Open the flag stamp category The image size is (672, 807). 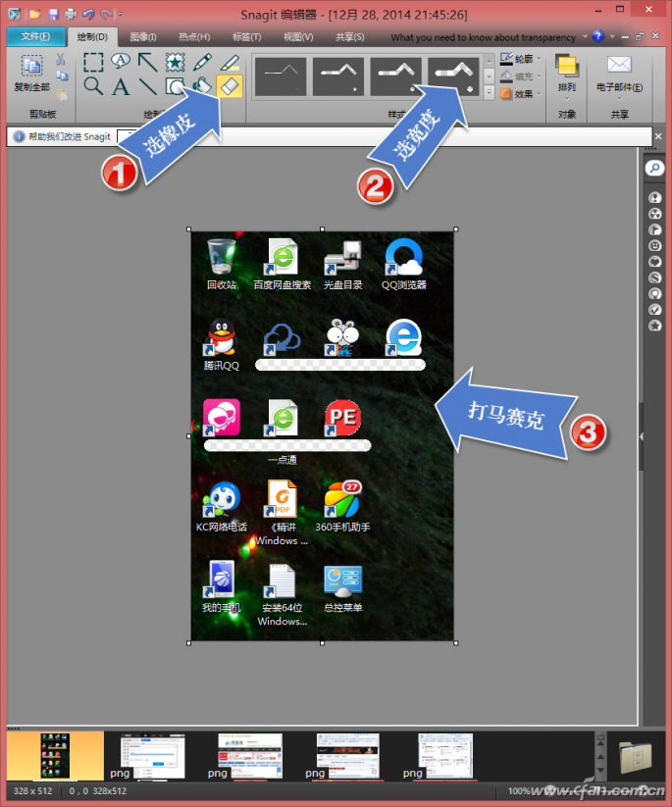click(654, 229)
